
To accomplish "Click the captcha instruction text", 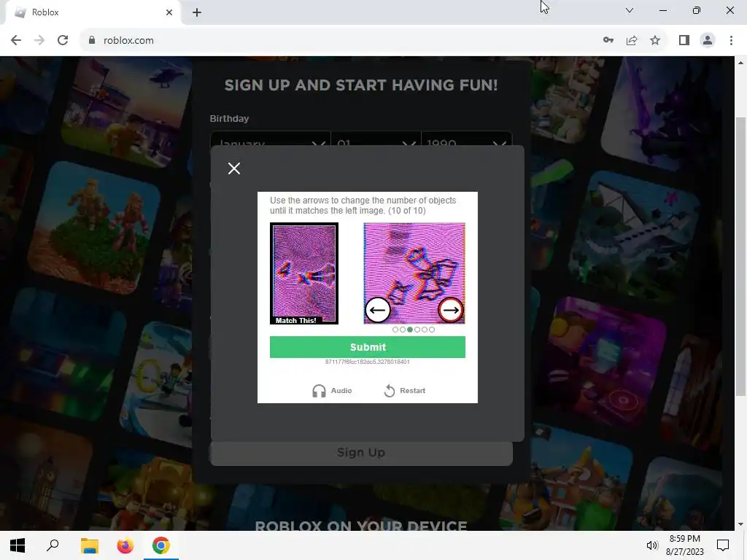I will (x=363, y=205).
